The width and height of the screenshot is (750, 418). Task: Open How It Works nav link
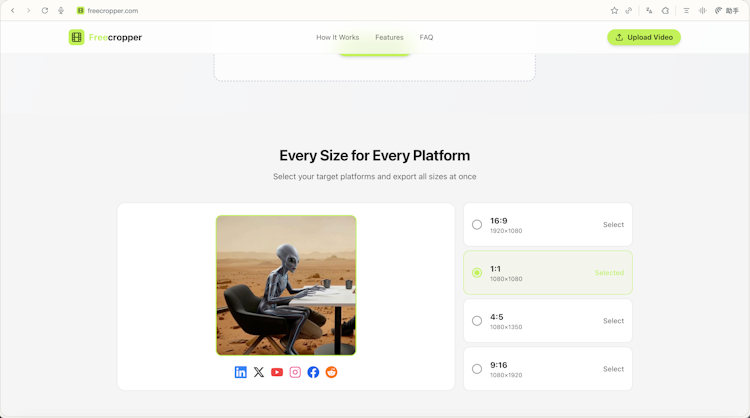tap(337, 37)
